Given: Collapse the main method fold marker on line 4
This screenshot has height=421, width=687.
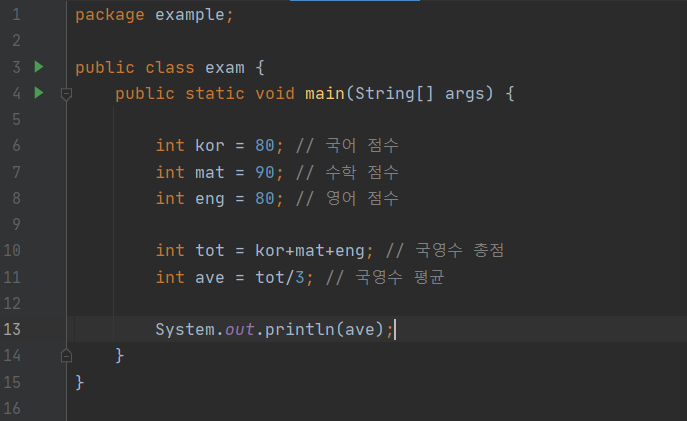Looking at the screenshot, I should (66, 94).
